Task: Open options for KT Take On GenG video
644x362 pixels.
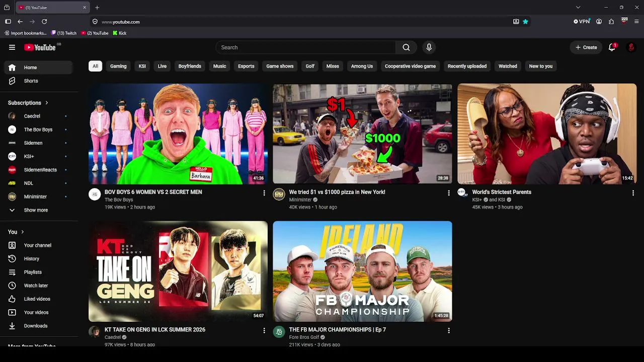Action: pos(264,330)
